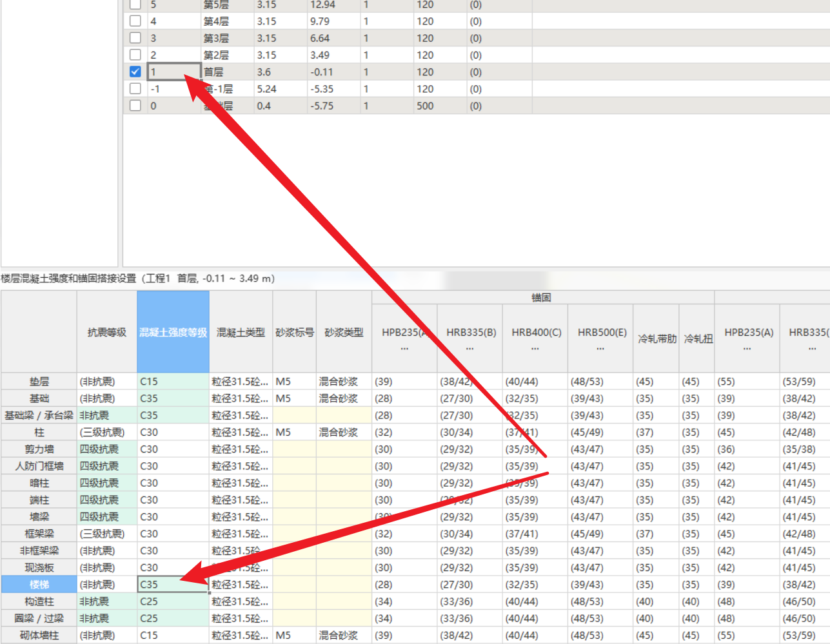Select the 楼梯 row header
This screenshot has height=644, width=830.
point(39,585)
